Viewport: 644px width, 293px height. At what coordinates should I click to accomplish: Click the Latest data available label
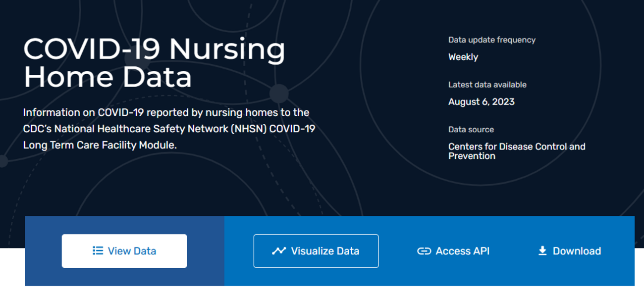pos(487,85)
